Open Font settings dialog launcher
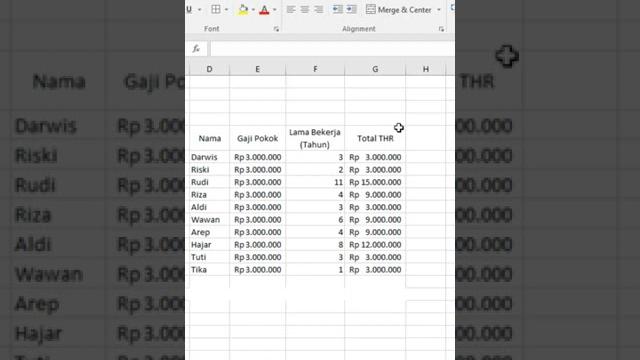 (276, 29)
